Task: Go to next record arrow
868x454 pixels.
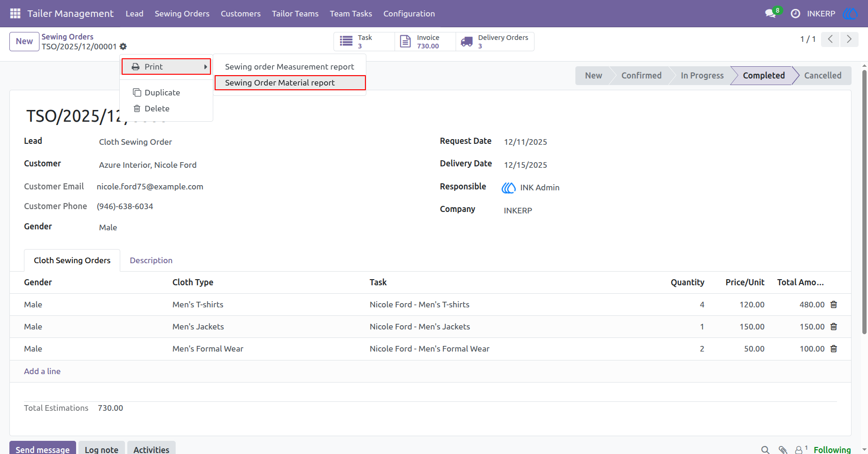Action: coord(849,39)
